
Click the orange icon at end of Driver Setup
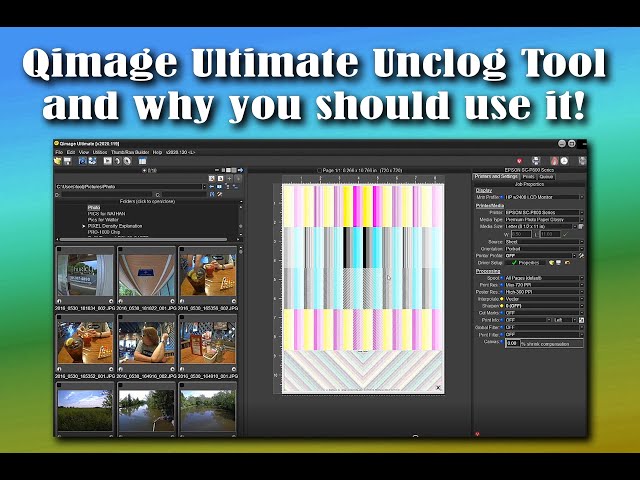coord(567,263)
